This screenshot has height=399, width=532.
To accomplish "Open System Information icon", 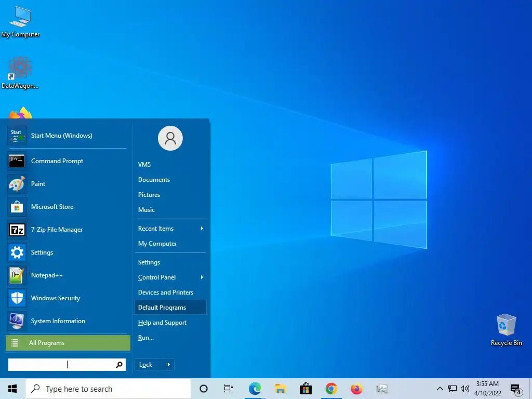I will point(17,321).
